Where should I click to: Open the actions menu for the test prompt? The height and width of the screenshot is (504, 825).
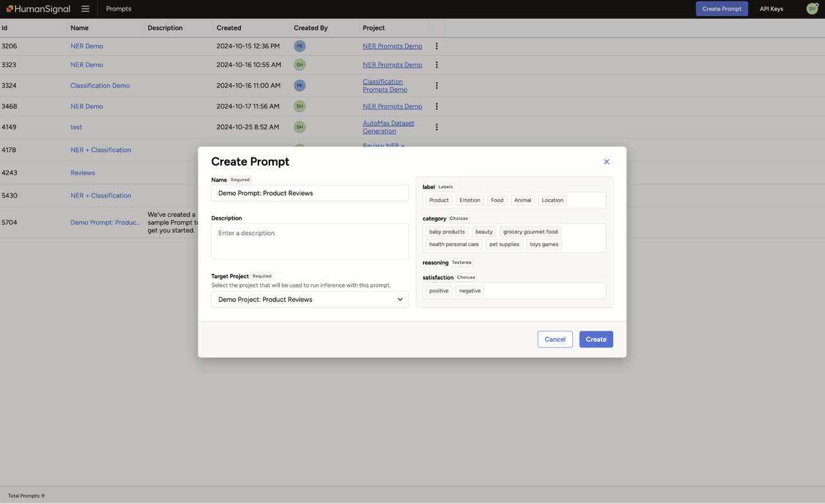click(436, 127)
